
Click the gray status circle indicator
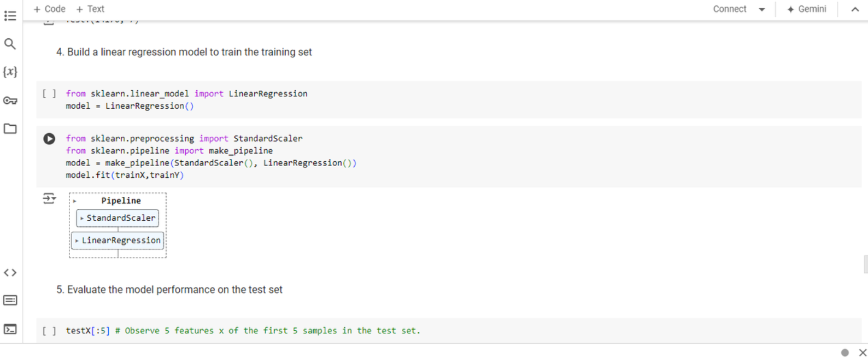(845, 353)
